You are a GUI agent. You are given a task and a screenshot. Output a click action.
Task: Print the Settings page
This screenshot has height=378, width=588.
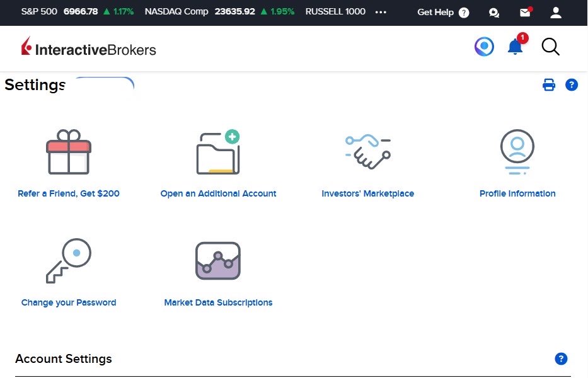[549, 85]
